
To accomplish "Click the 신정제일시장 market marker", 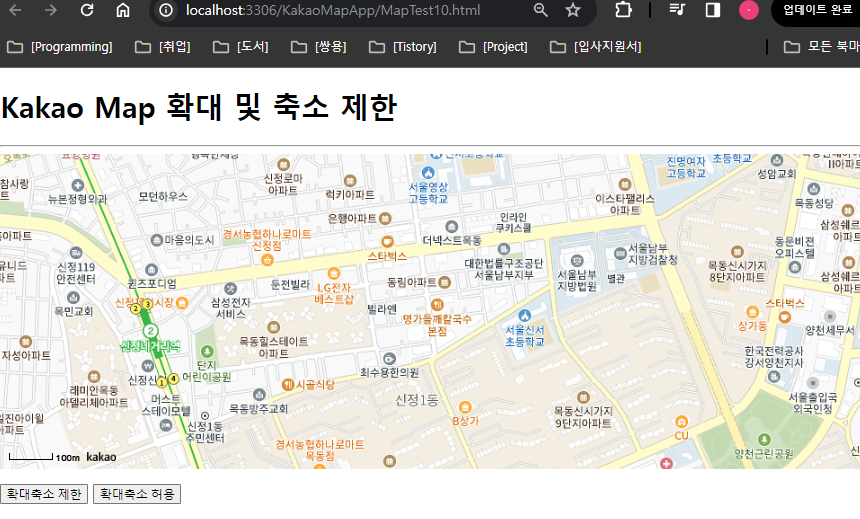I will pyautogui.click(x=182, y=303).
